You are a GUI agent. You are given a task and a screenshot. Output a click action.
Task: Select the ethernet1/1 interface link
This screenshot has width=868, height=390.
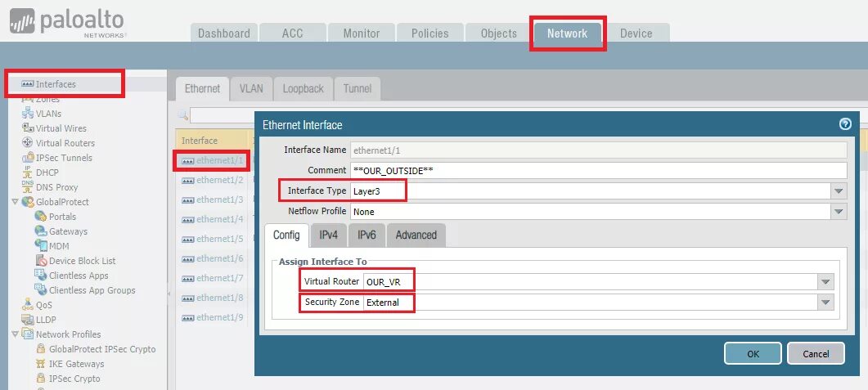tap(220, 160)
